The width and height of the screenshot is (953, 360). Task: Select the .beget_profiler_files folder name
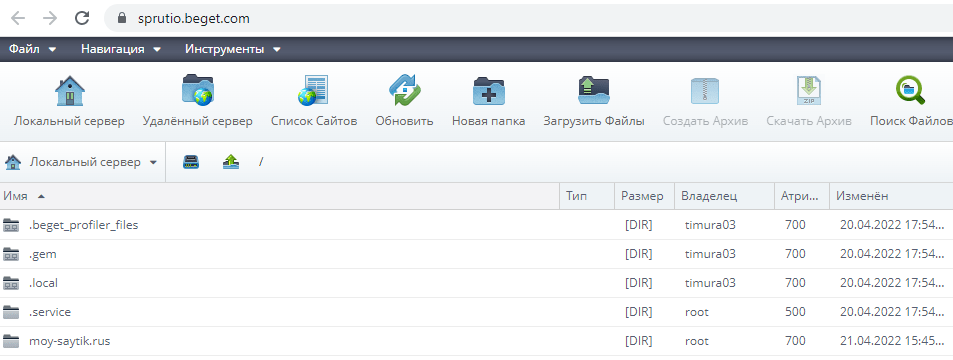pyautogui.click(x=84, y=225)
